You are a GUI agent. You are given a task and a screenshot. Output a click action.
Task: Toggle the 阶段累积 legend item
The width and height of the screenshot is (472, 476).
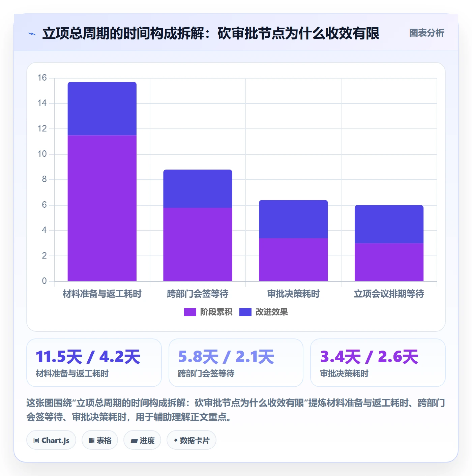(208, 312)
